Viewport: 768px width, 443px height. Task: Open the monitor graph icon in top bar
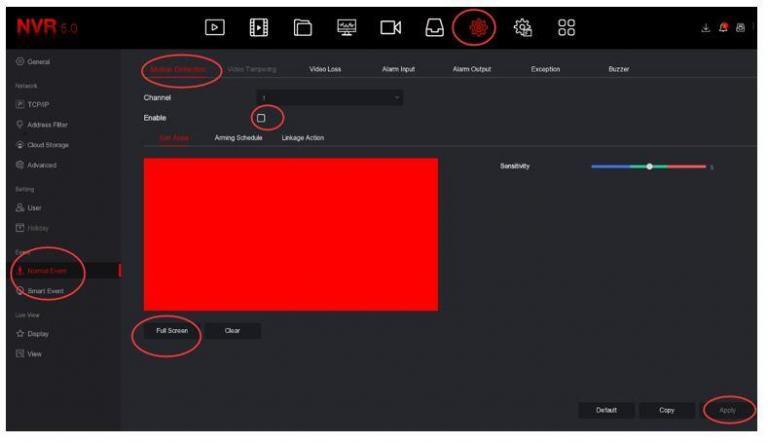click(347, 27)
